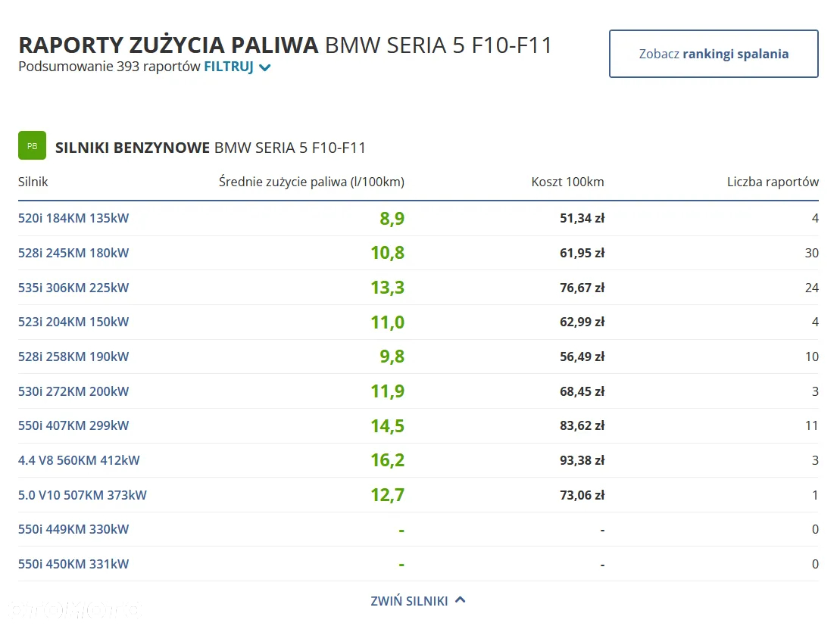Open the Zobacz rankingi spalania button
Screen dimensions: 840x626
pos(714,54)
